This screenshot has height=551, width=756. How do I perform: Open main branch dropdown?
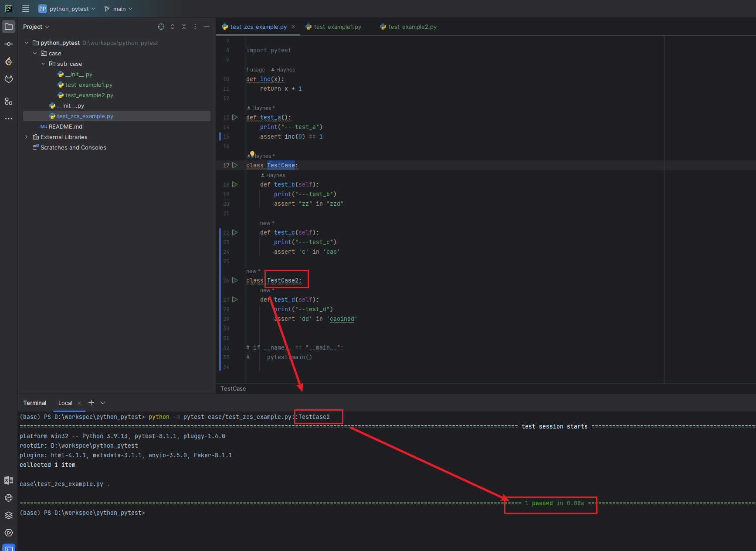tap(119, 9)
